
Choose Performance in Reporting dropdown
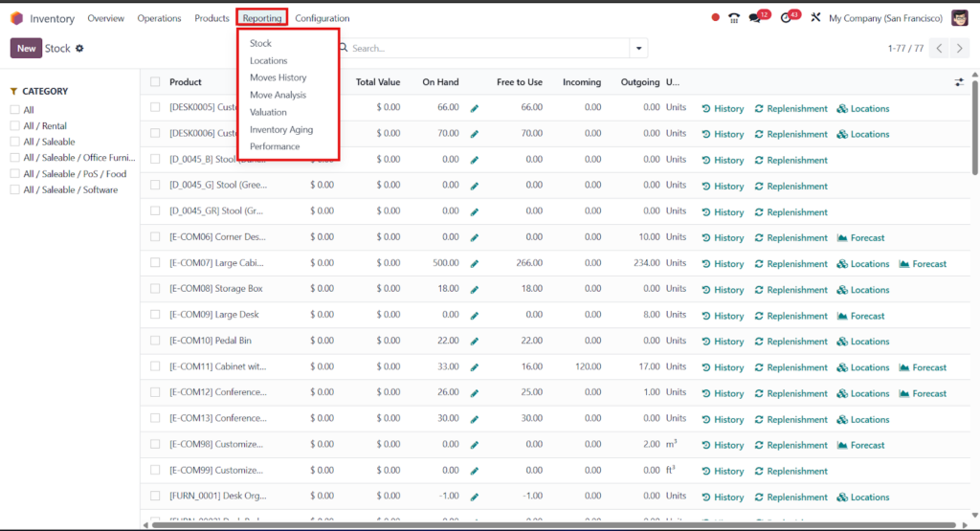[275, 146]
